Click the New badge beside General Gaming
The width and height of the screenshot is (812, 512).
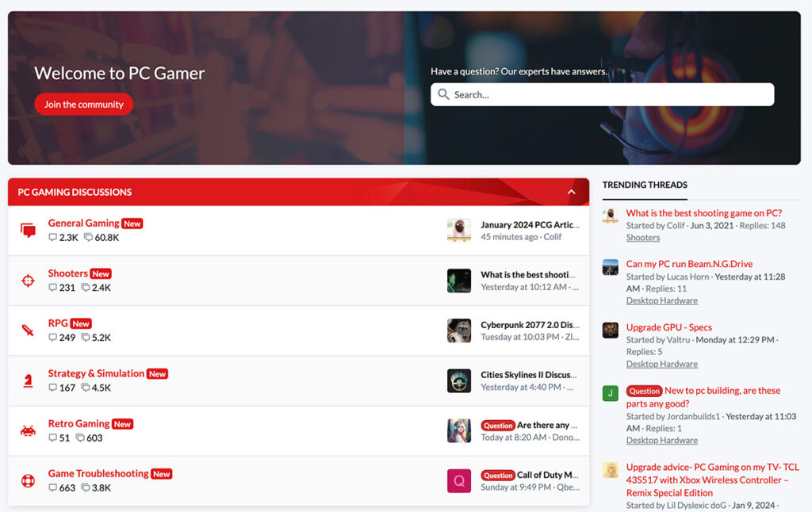132,224
